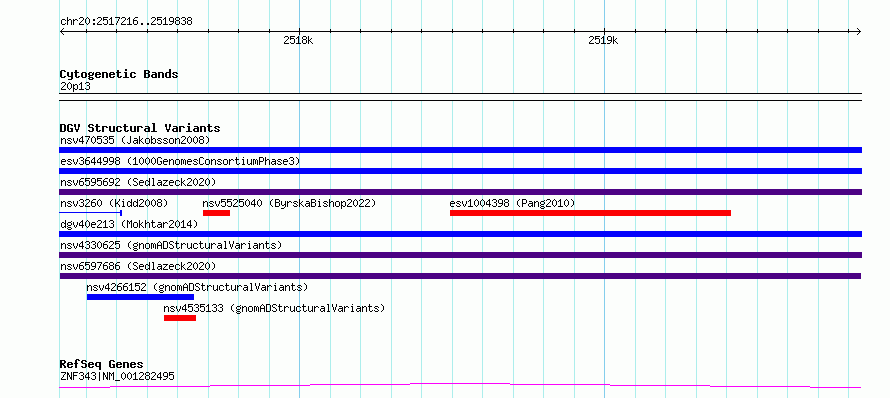Click the ZNF343|NM_001282495 gene label
The image size is (890, 398).
(117, 376)
